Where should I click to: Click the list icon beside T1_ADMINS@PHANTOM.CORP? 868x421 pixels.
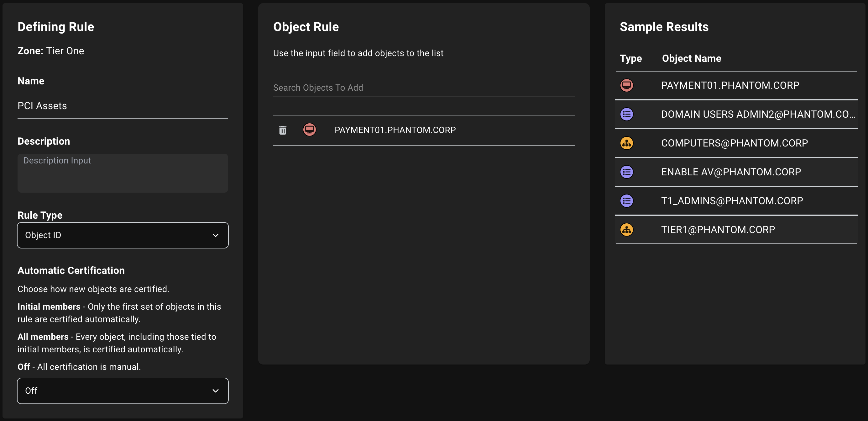click(626, 201)
